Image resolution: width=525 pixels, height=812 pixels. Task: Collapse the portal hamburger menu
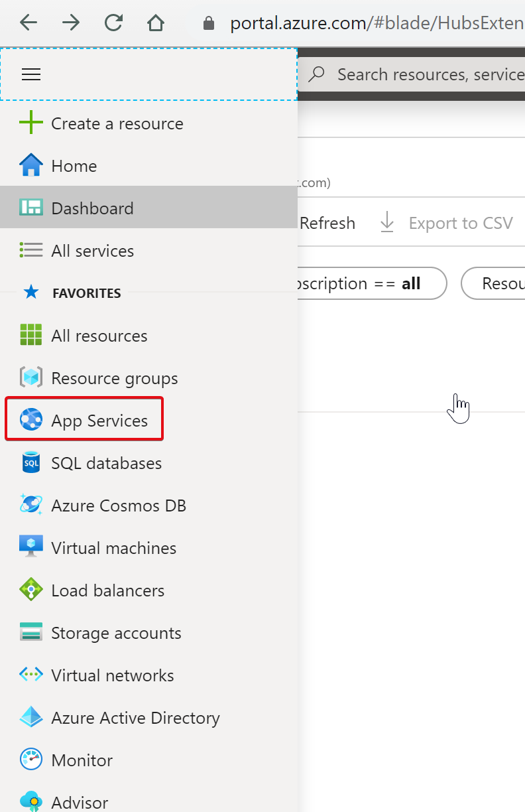click(x=31, y=74)
